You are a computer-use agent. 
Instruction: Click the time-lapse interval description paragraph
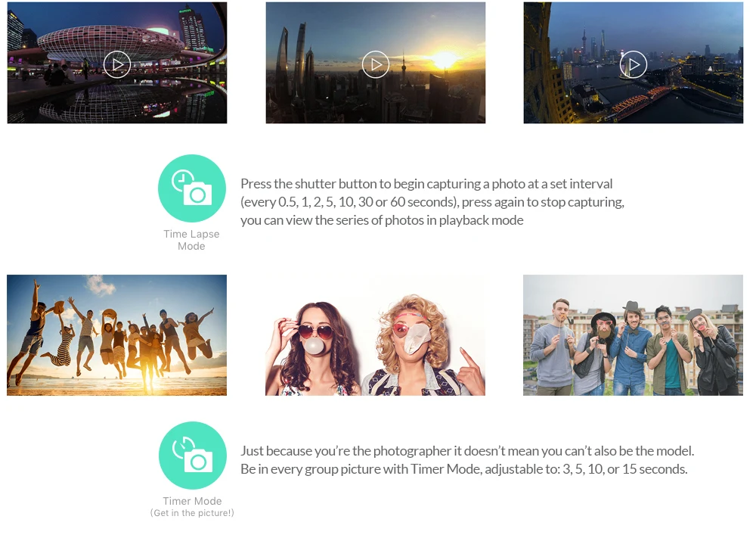click(432, 202)
